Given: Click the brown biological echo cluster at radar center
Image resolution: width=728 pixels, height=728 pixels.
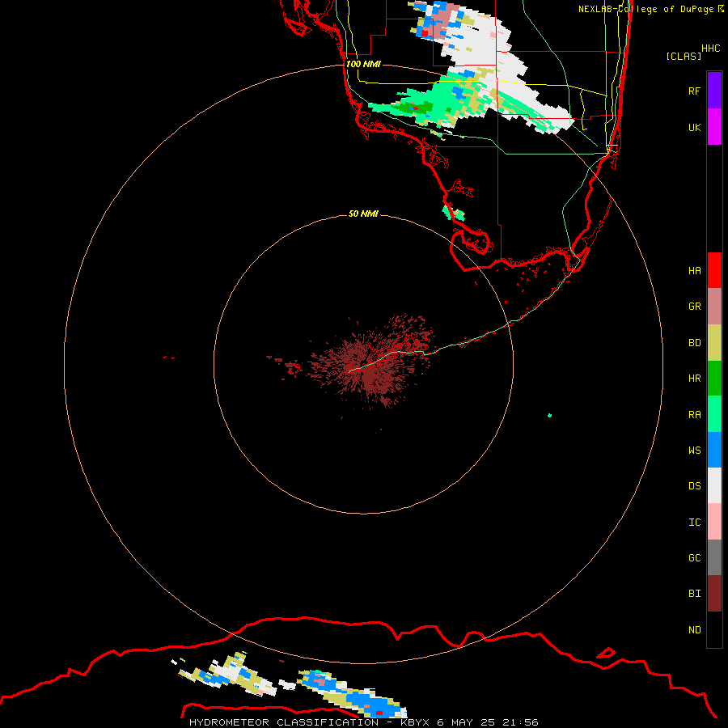Looking at the screenshot, I should (x=371, y=362).
